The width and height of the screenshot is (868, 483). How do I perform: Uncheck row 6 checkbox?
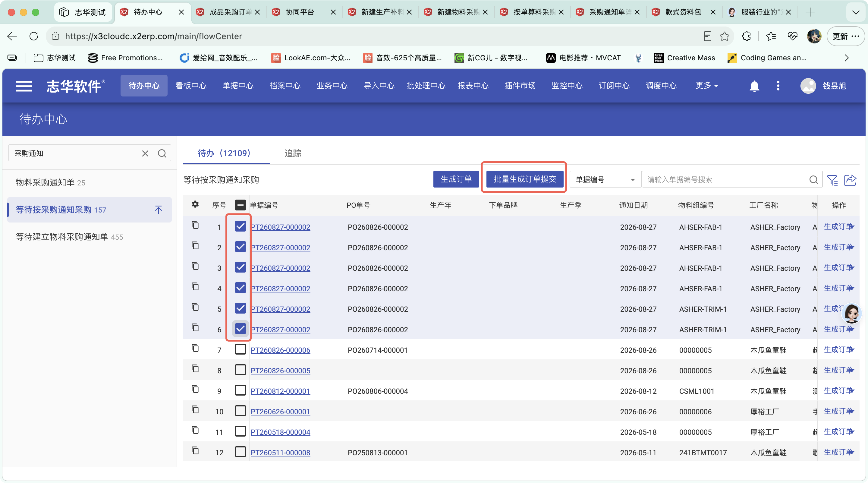click(x=240, y=329)
